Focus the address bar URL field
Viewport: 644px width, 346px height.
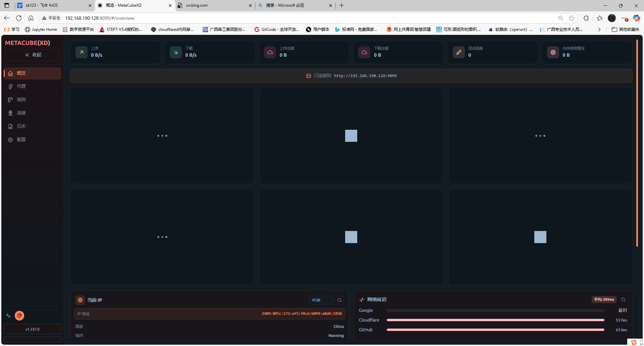tap(302, 18)
